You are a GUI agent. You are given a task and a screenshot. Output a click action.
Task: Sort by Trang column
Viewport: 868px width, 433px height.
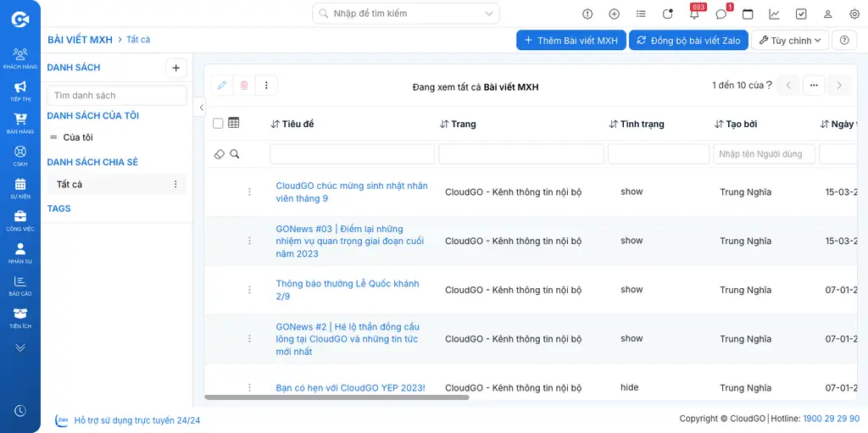click(458, 124)
